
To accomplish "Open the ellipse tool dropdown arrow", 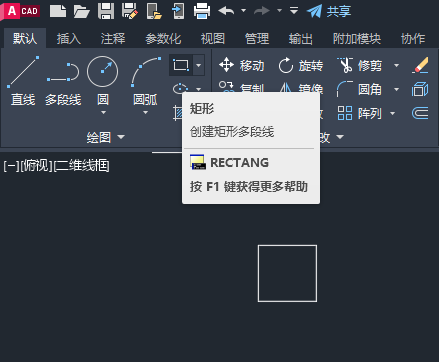I will 199,89.
